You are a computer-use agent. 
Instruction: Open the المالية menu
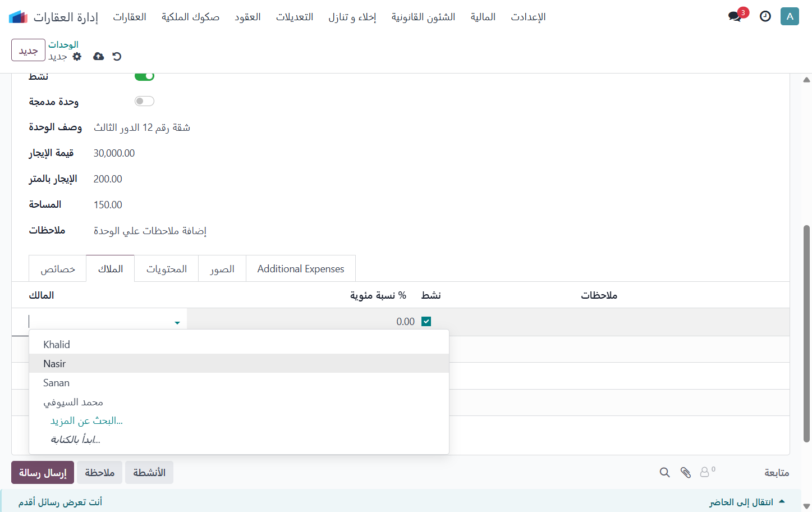pos(483,17)
